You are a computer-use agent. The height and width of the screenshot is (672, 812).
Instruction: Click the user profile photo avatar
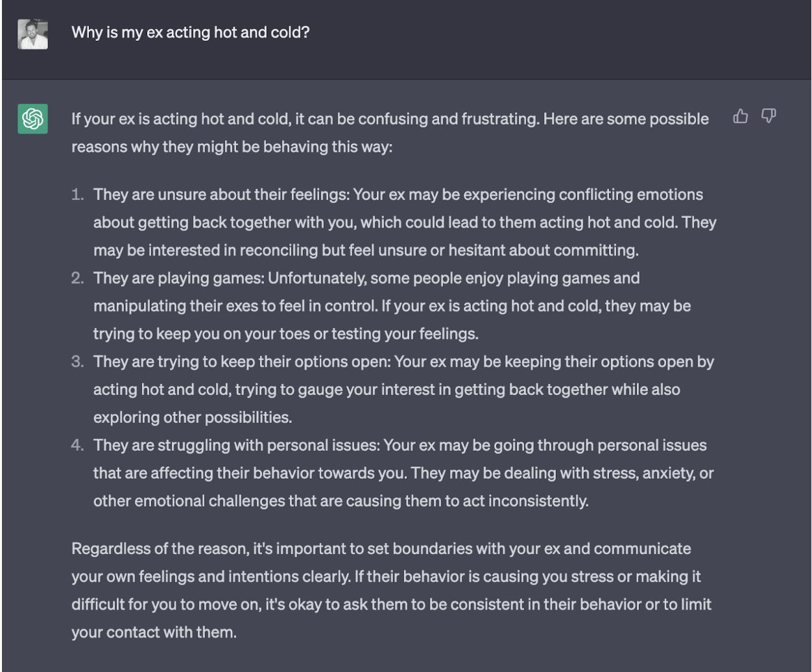(32, 34)
